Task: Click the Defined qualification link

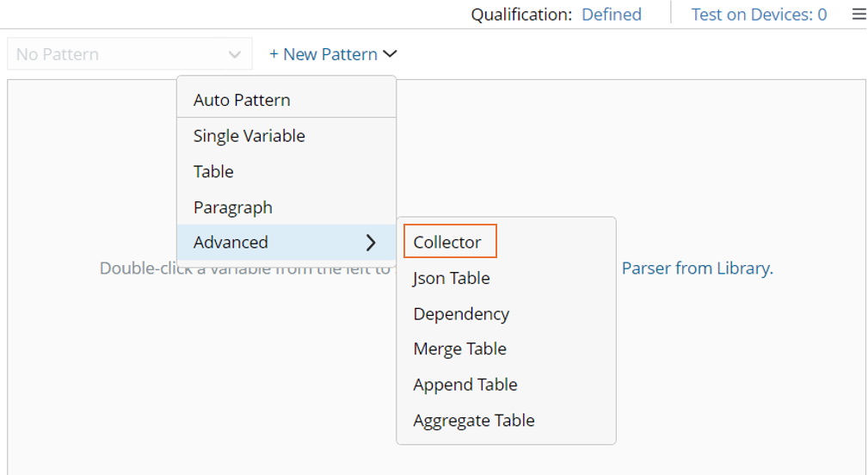Action: [611, 15]
